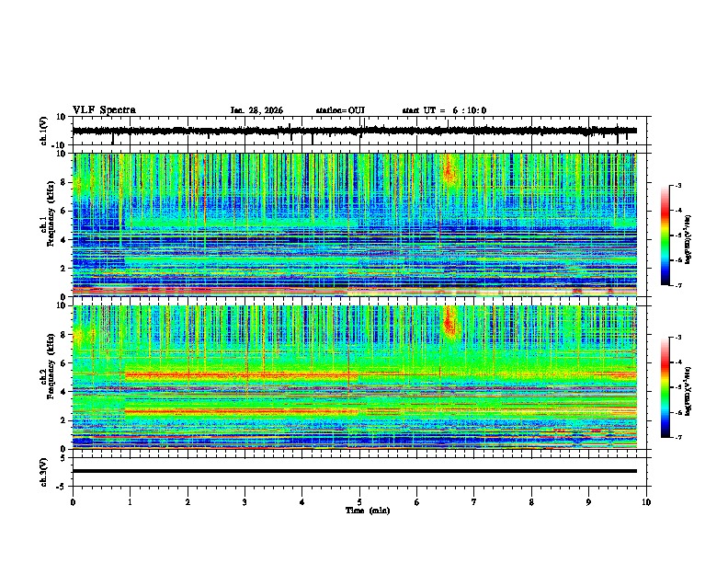The width and height of the screenshot is (728, 563).
Task: Click the ch.2 colorbar "-7" bottom value
Action: (677, 437)
